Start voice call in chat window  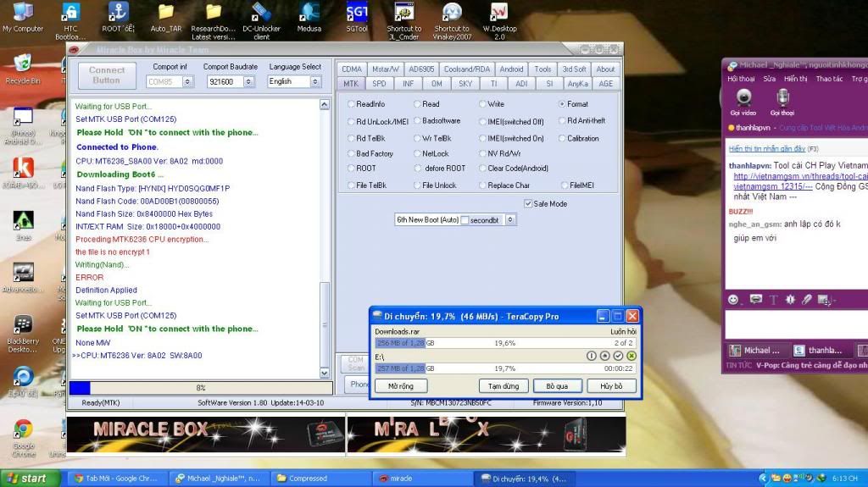click(x=782, y=102)
